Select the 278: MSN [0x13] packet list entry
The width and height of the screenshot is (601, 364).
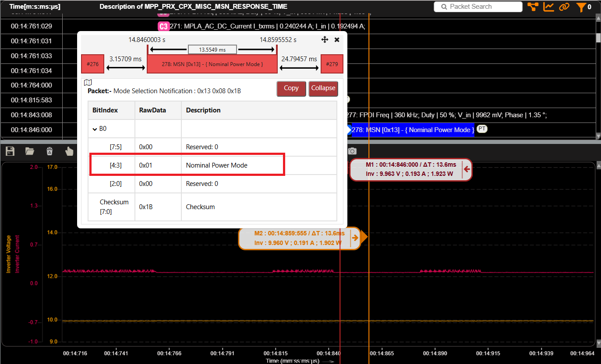point(413,130)
